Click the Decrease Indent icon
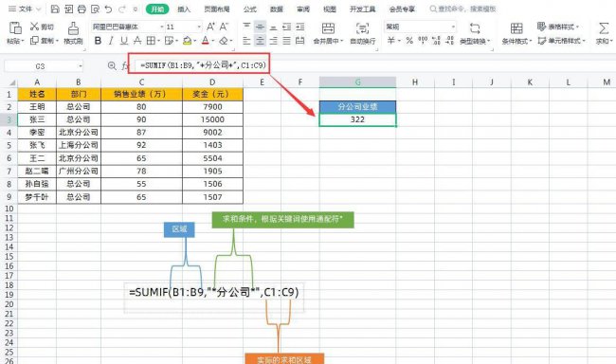616x364 pixels. tap(287, 27)
